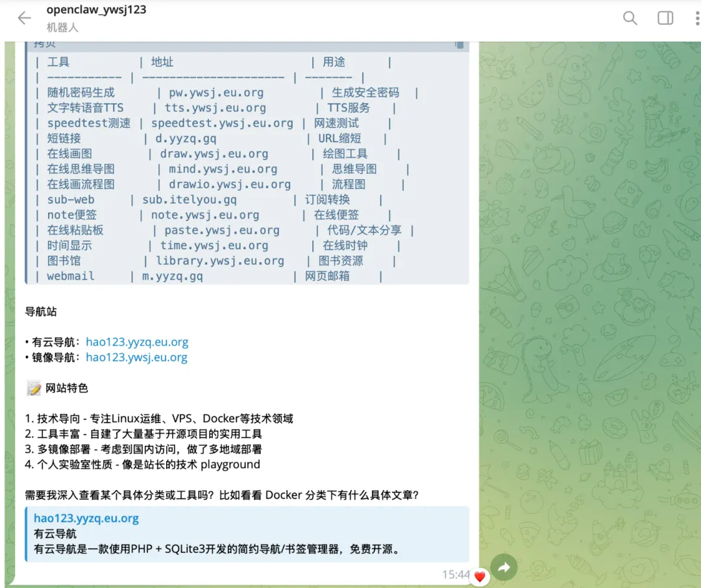Image resolution: width=701 pixels, height=588 pixels.
Task: Click the 在线粘贴板 tool name
Action: click(75, 230)
